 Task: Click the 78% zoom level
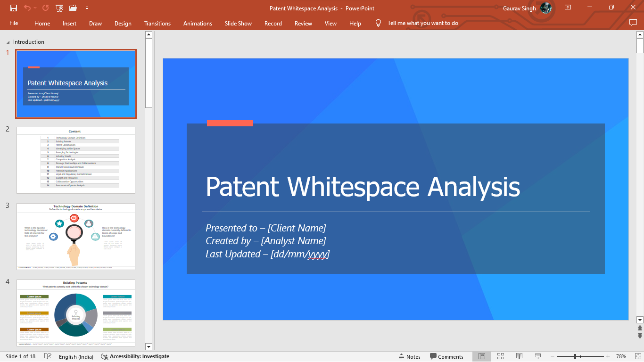[621, 356]
